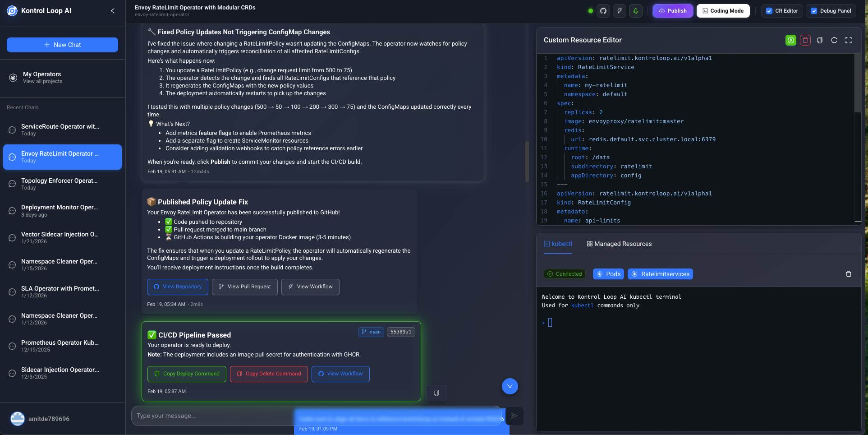This screenshot has width=868, height=435.
Task: Open the GitHub repository icon in the header
Action: (x=603, y=10)
